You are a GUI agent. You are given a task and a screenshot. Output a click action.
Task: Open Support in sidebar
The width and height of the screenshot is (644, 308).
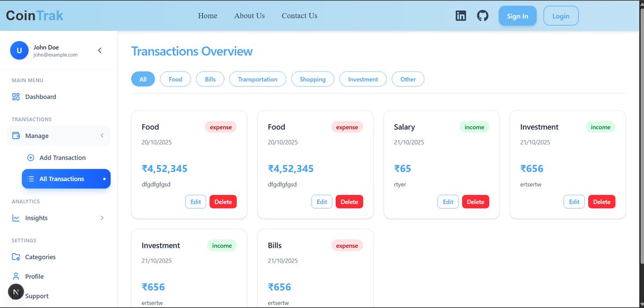tap(59, 296)
